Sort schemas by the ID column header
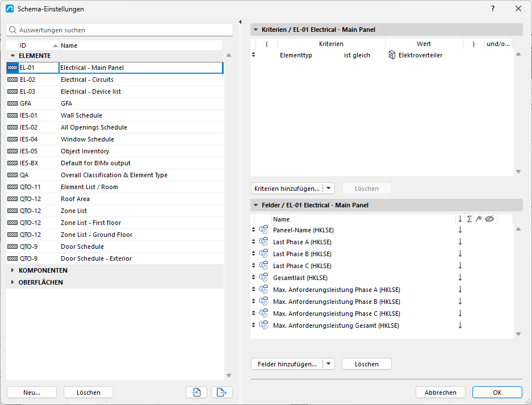The height and width of the screenshot is (405, 532). 39,45
